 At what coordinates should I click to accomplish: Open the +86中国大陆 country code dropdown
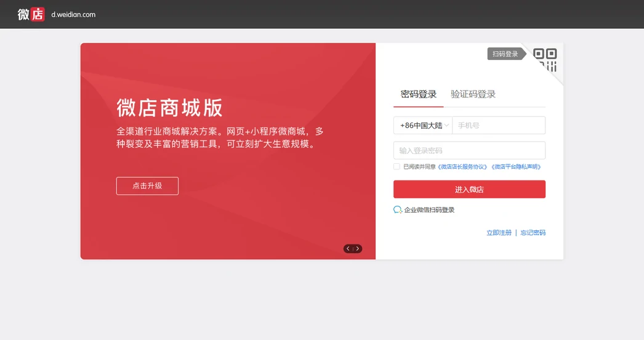(423, 126)
